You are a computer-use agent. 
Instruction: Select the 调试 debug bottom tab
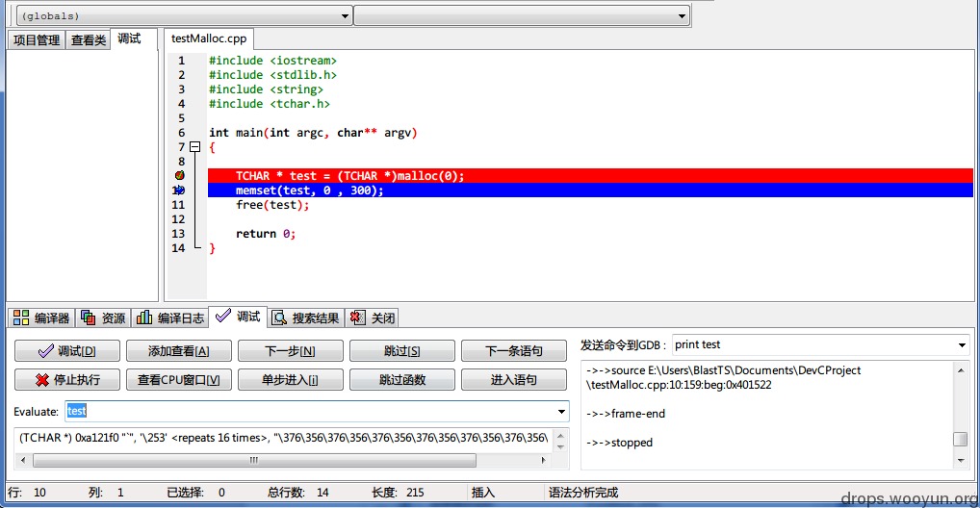coord(238,317)
